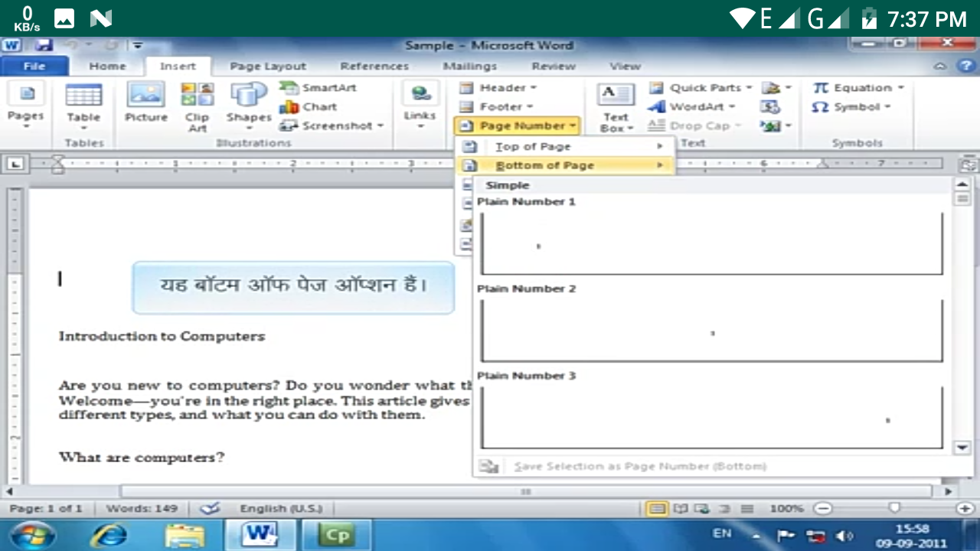This screenshot has width=980, height=551.
Task: Select Bottom of Page menu item
Action: click(564, 165)
